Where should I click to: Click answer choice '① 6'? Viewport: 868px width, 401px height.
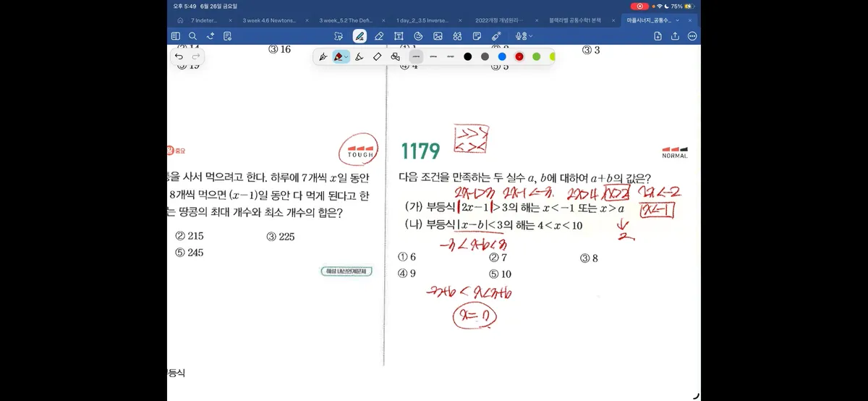click(407, 258)
